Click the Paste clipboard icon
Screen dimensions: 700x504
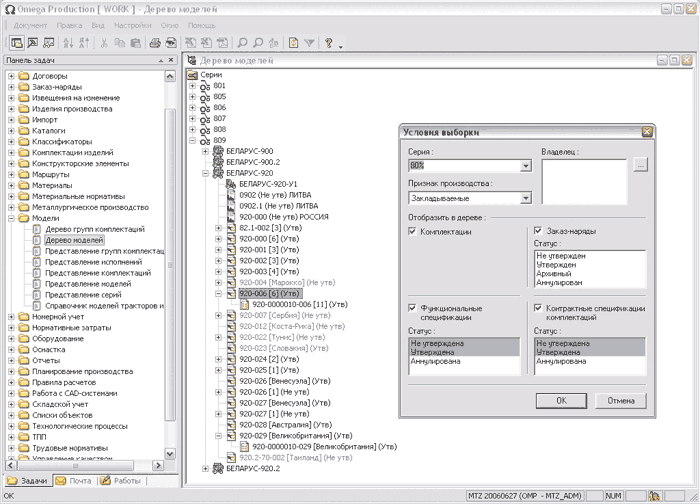135,43
